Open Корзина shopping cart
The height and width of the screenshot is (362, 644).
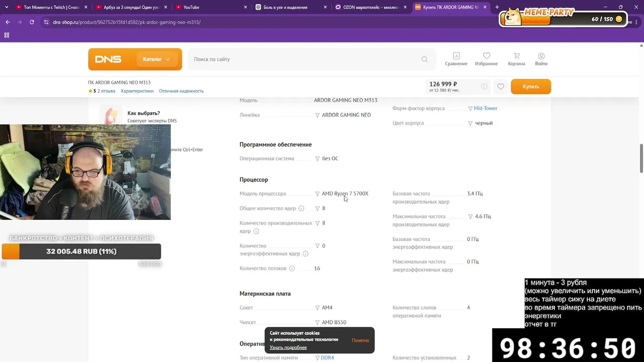click(517, 59)
